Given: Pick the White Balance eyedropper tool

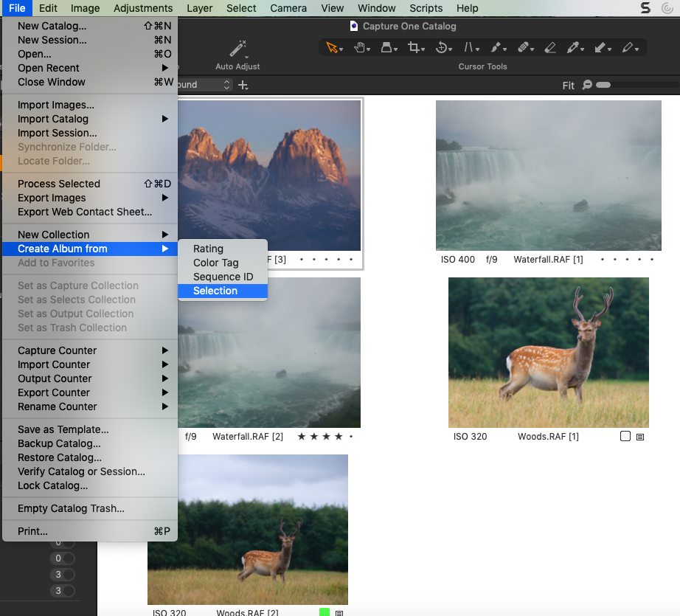Looking at the screenshot, I should [x=573, y=47].
